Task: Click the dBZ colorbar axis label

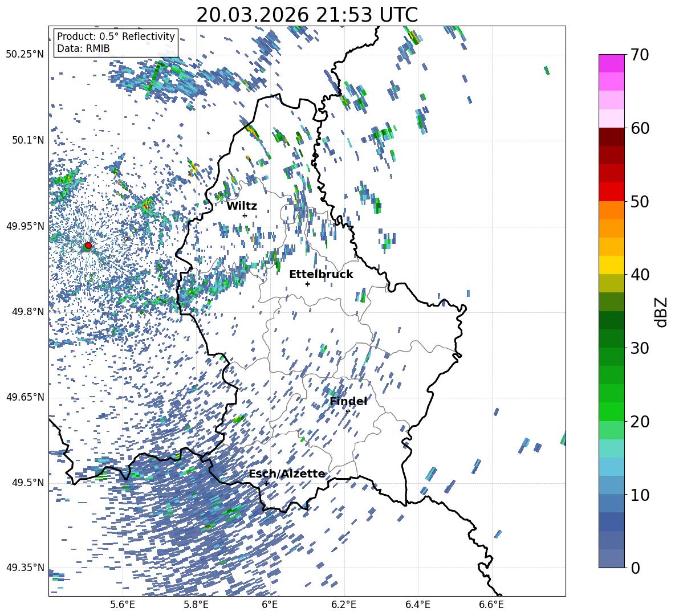Action: (661, 312)
